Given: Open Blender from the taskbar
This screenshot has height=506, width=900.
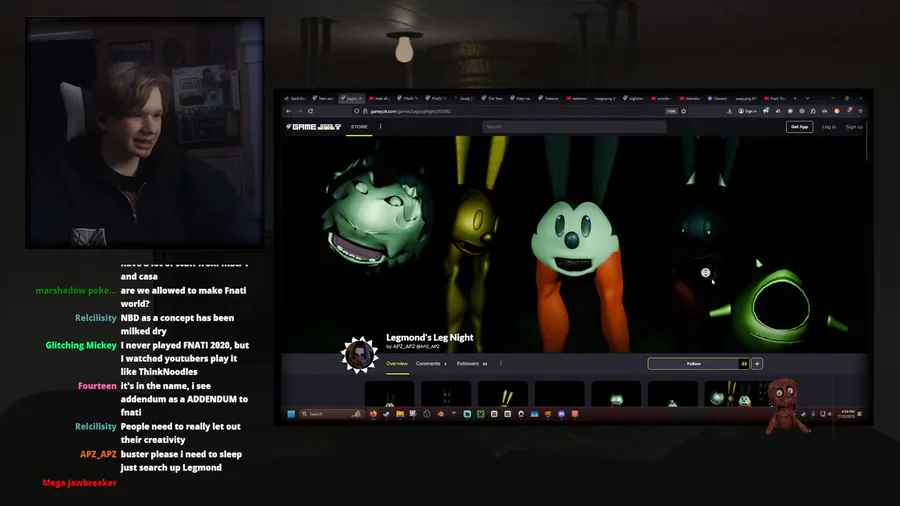Looking at the screenshot, I should (x=440, y=414).
